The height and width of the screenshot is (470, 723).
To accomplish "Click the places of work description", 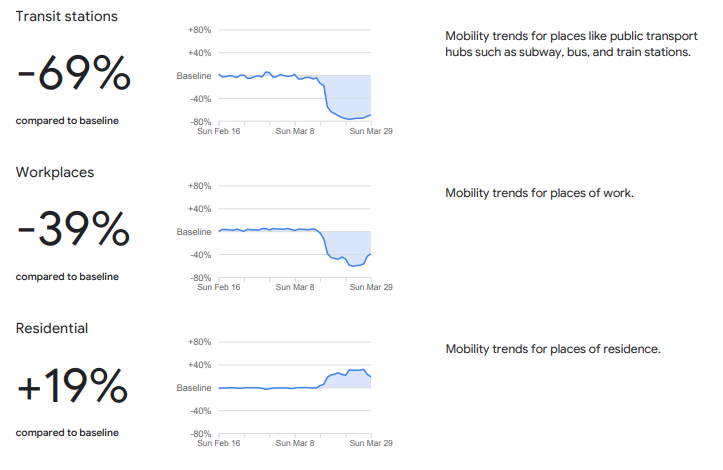I will (539, 193).
